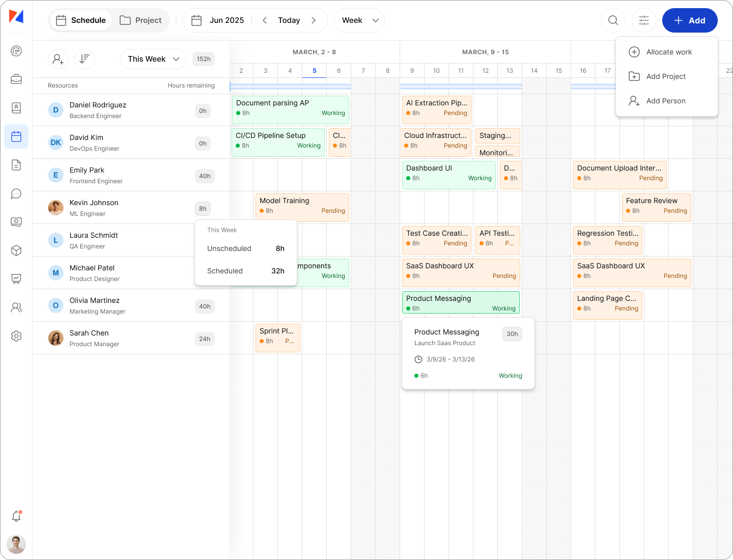Choose Add Person menu option

pyautogui.click(x=665, y=101)
